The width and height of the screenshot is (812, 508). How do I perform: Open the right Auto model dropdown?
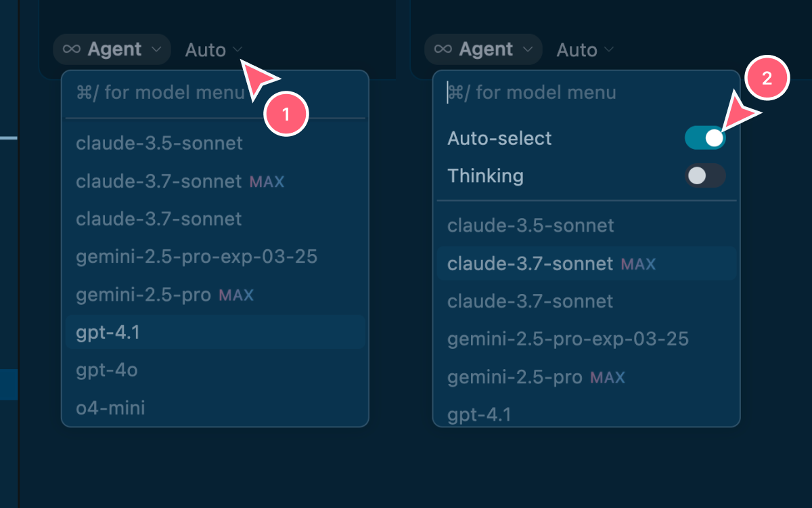point(585,49)
